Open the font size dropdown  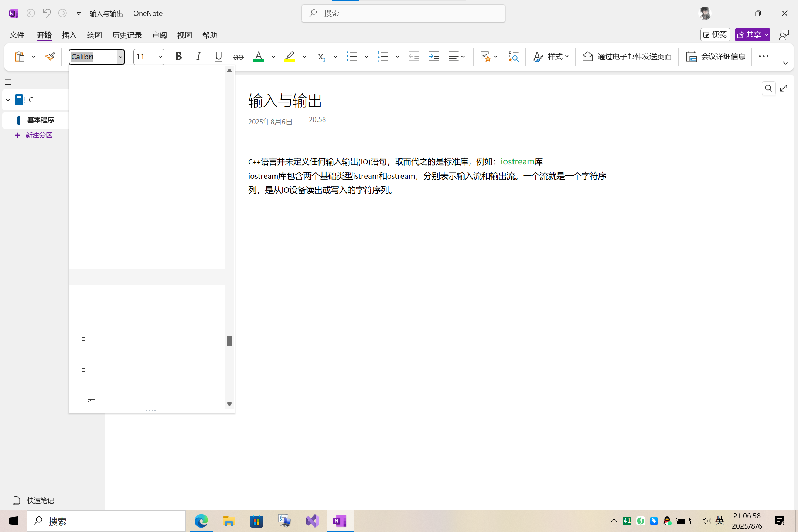coord(160,57)
